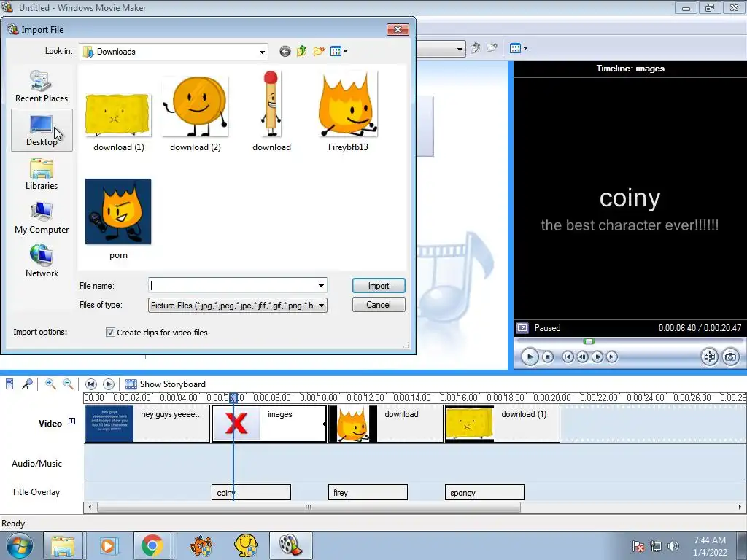The image size is (747, 560).
Task: Open Libraries in the sidebar
Action: tap(42, 174)
